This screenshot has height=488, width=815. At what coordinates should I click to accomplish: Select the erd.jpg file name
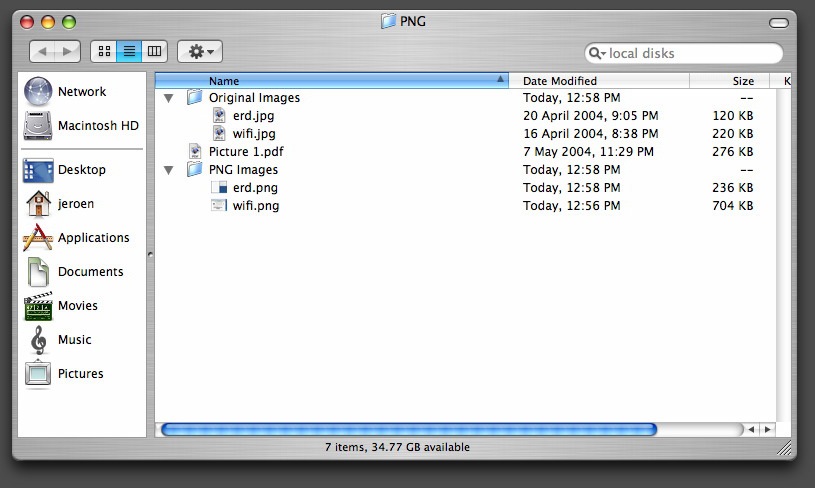(254, 115)
